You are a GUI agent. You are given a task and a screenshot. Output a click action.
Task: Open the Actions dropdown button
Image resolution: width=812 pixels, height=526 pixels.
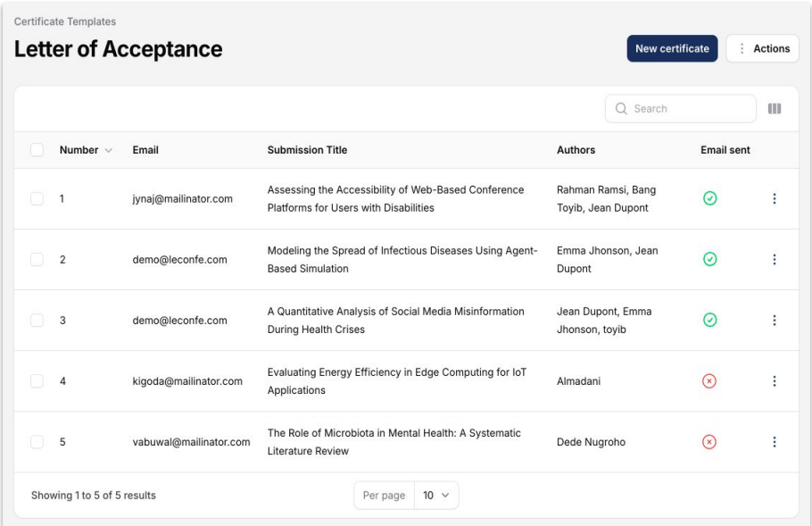tap(763, 49)
